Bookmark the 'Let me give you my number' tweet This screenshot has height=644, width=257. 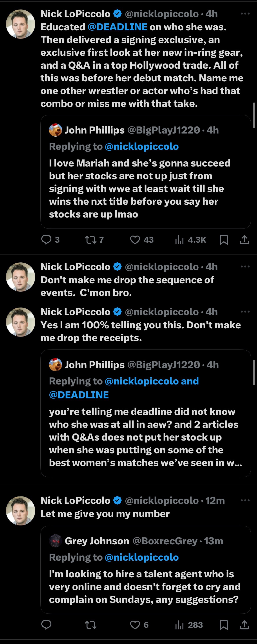tap(224, 625)
